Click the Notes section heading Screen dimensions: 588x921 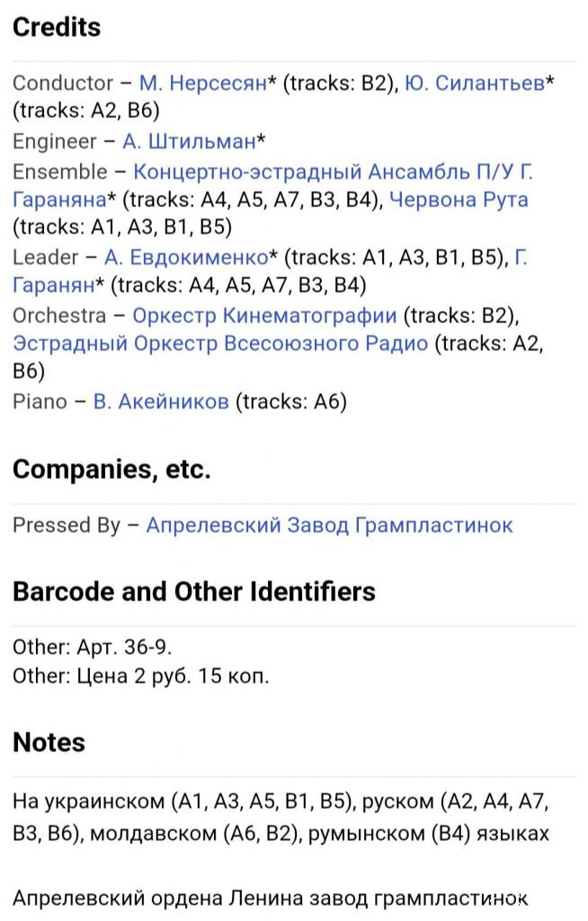[49, 743]
